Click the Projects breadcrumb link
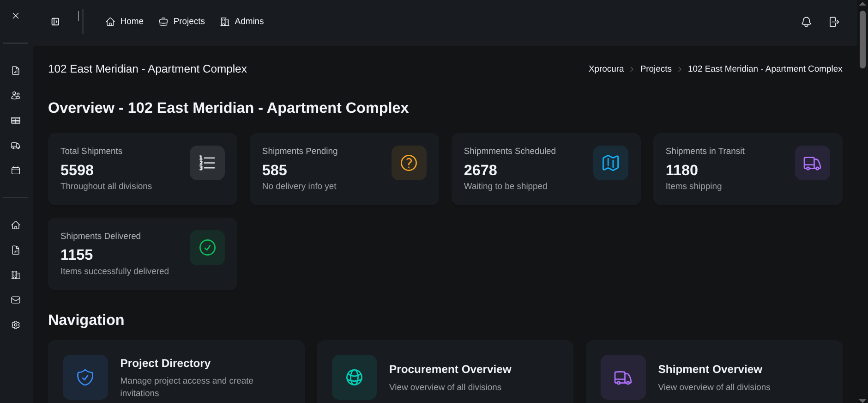 tap(656, 69)
